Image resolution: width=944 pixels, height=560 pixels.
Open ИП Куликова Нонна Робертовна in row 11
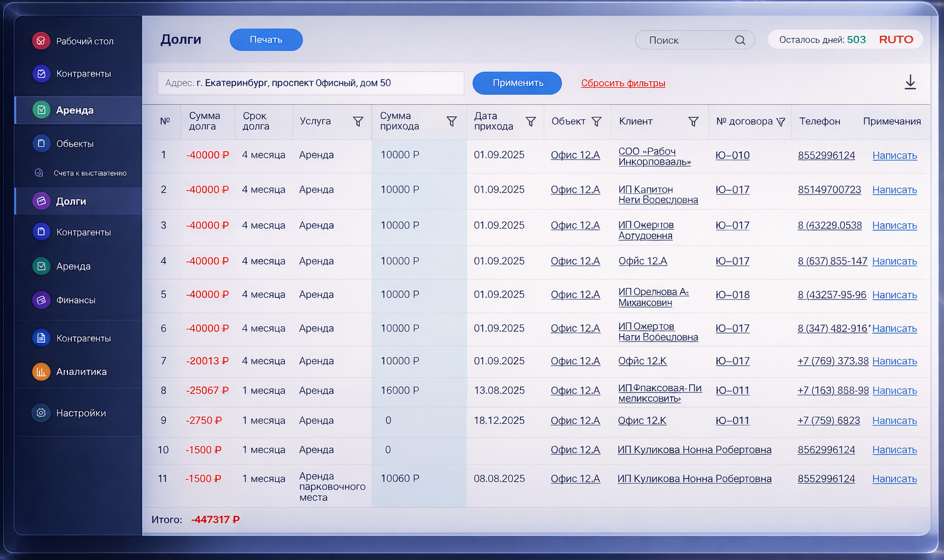(x=694, y=479)
